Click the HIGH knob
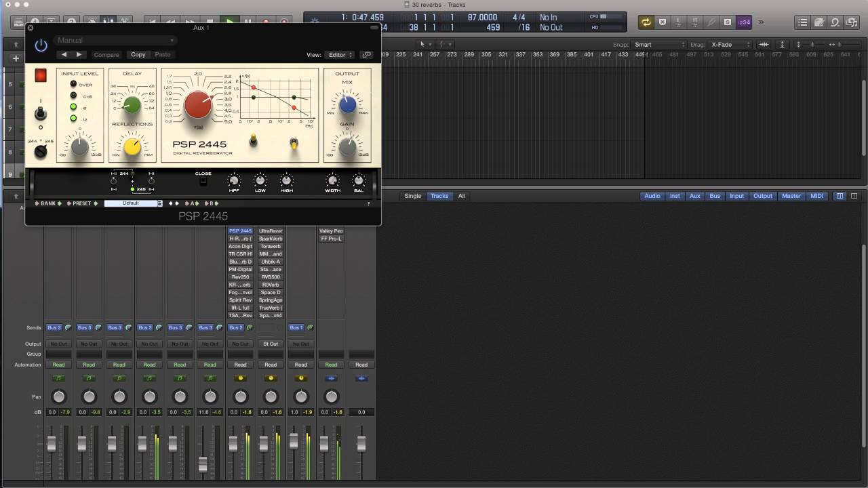 click(x=286, y=180)
